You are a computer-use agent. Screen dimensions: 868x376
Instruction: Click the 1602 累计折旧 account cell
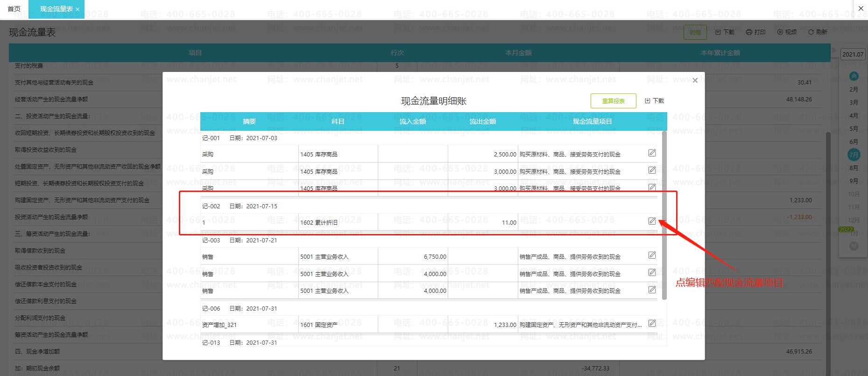coord(338,222)
